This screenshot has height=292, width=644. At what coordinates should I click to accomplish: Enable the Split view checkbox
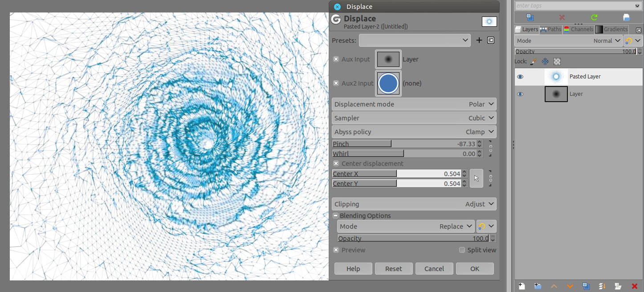462,250
